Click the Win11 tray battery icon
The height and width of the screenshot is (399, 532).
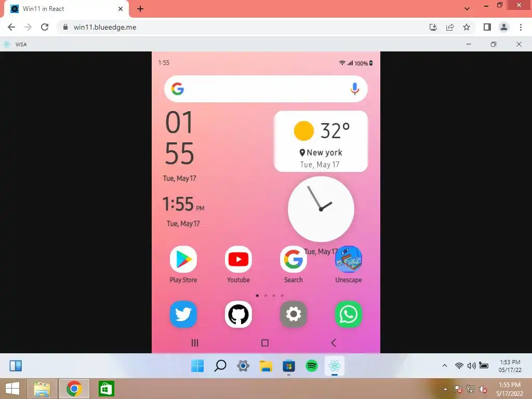484,365
